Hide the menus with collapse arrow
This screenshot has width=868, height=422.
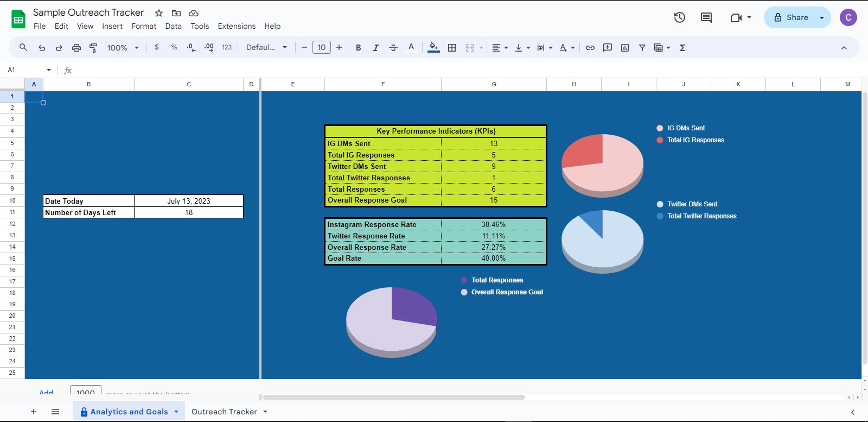coord(844,48)
